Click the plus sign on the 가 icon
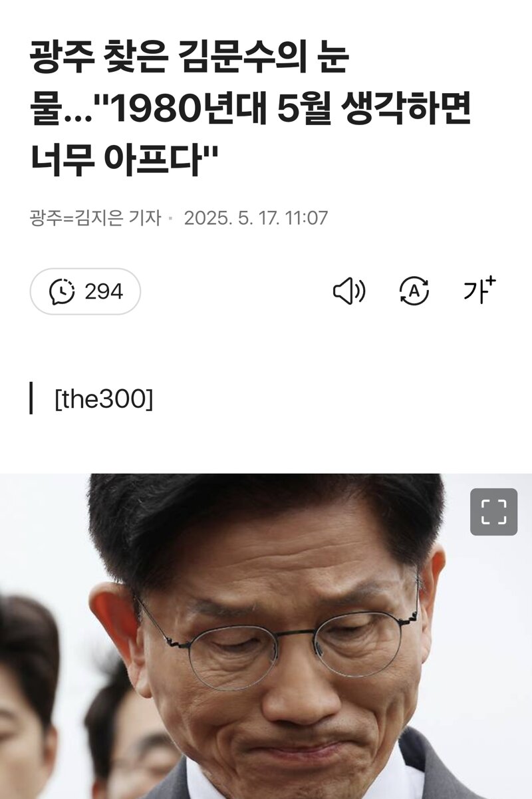Screen dimensions: 532x799 (491, 282)
